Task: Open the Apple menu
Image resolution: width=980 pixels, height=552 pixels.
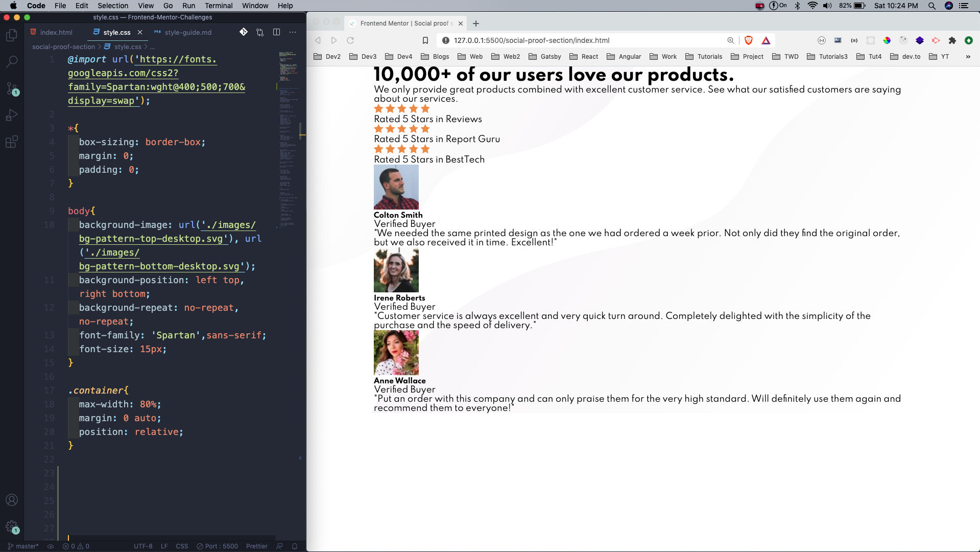Action: 13,6
